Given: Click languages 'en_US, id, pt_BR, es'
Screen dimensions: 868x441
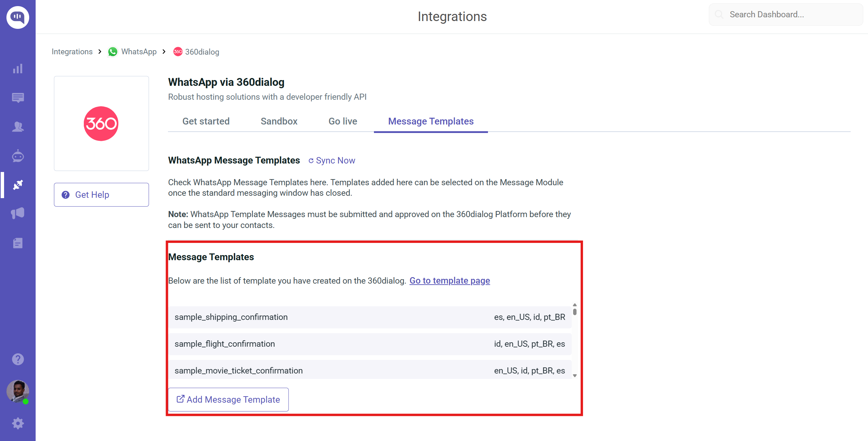Looking at the screenshot, I should click(529, 371).
